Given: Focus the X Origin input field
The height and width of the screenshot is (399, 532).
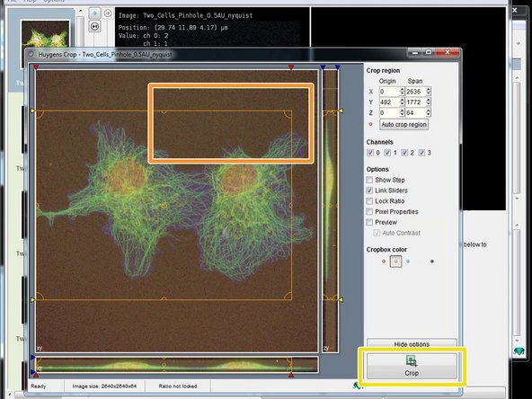Looking at the screenshot, I should click(389, 92).
